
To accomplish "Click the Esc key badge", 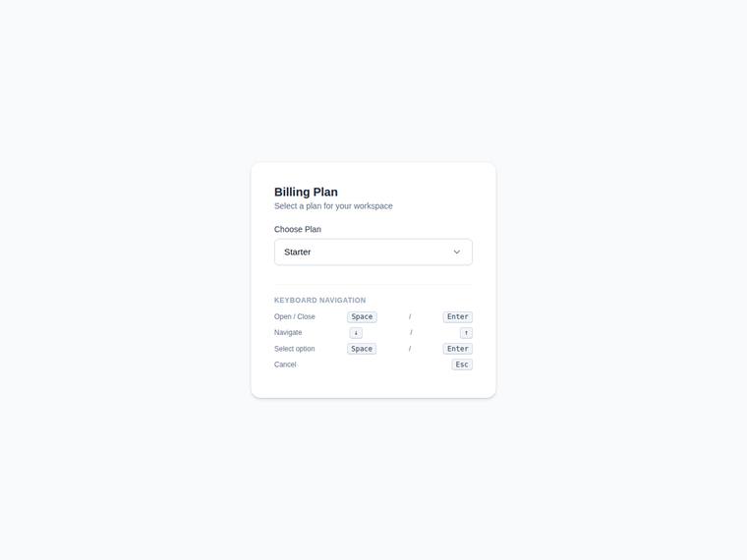I will [x=462, y=364].
